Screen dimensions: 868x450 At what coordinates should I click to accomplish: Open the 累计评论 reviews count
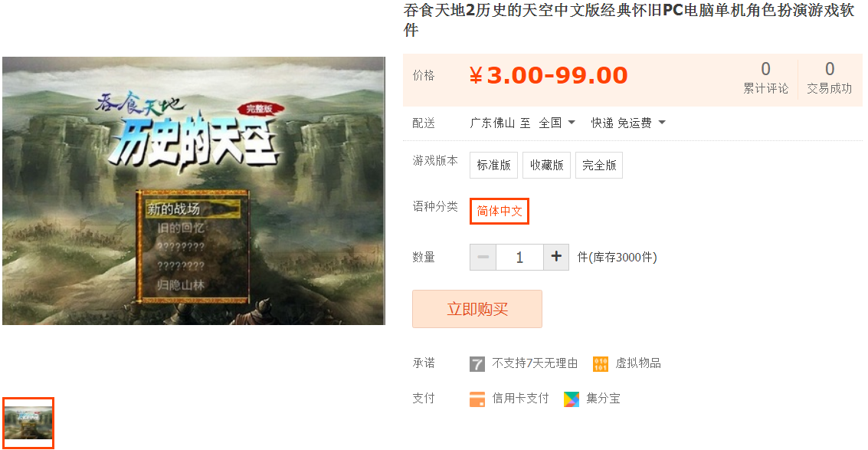[765, 78]
